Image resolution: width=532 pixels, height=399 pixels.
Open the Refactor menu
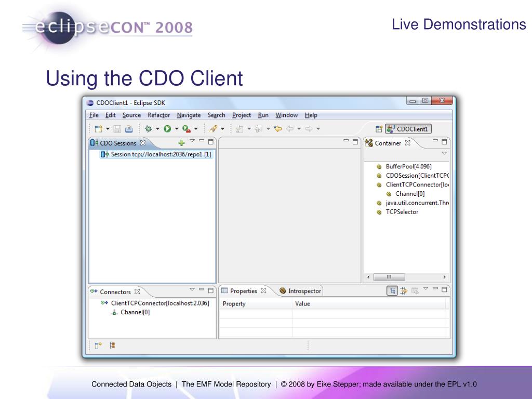click(x=159, y=115)
